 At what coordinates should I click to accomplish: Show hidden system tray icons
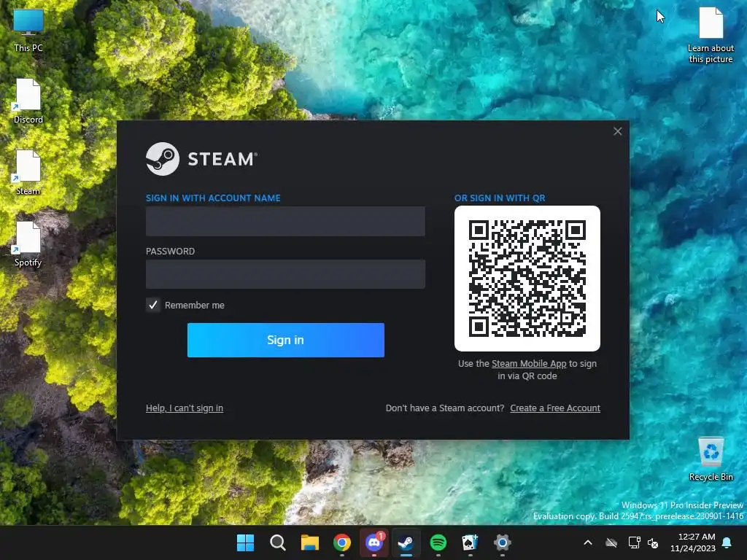coord(588,542)
